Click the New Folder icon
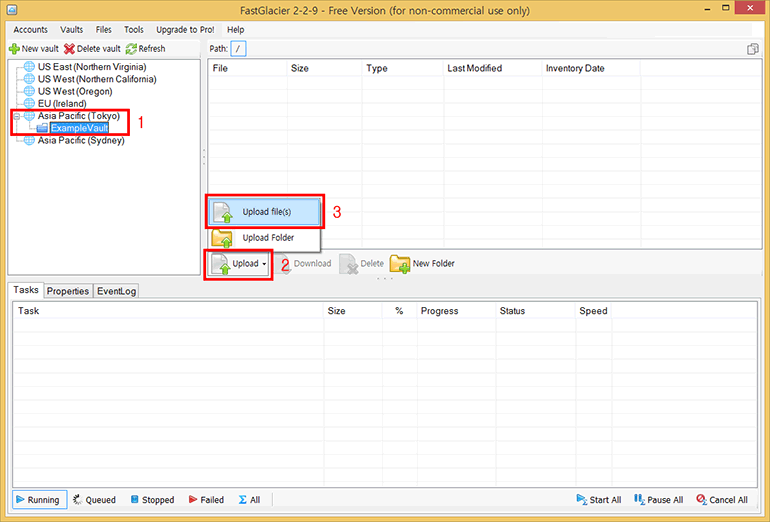This screenshot has width=770, height=522. coord(400,264)
